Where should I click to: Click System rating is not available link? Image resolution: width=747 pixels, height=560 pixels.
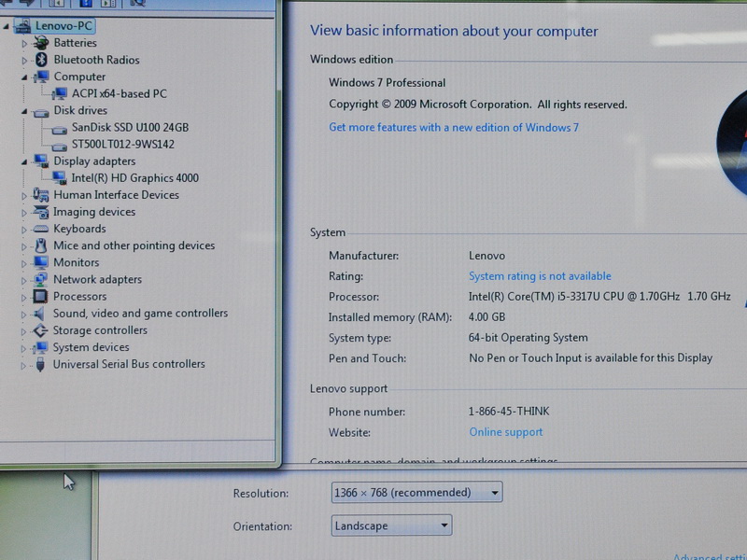(x=540, y=276)
